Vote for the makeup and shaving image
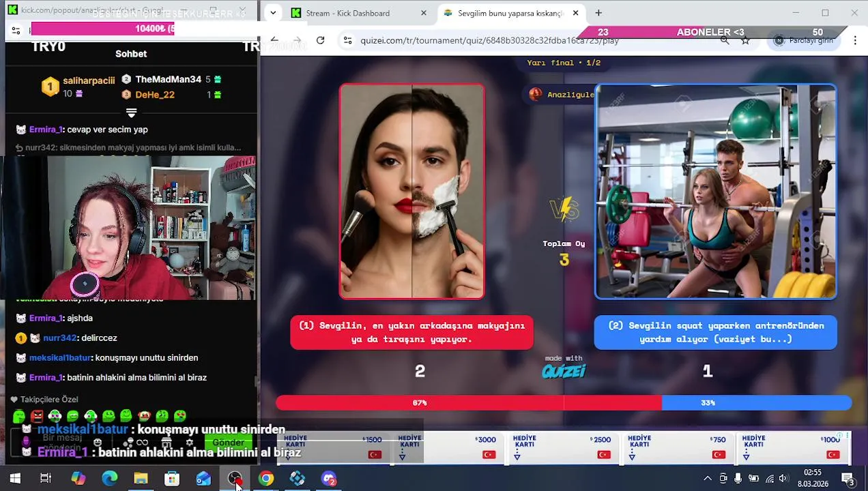This screenshot has width=868, height=491. coord(412,192)
